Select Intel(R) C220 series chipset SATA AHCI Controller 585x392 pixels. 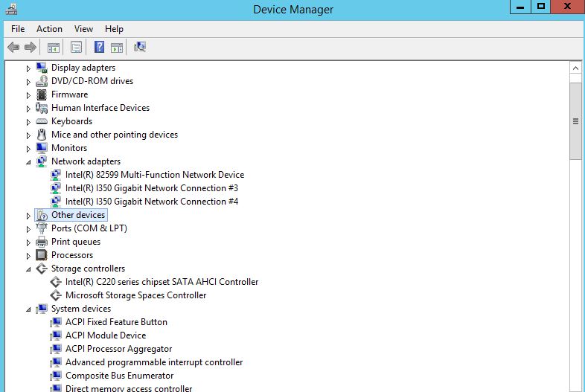point(162,282)
